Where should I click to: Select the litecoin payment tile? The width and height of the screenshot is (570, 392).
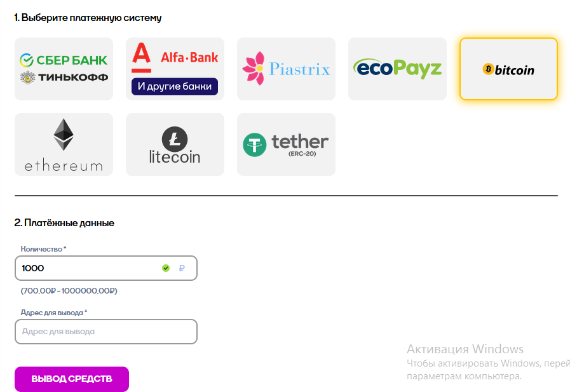(175, 144)
